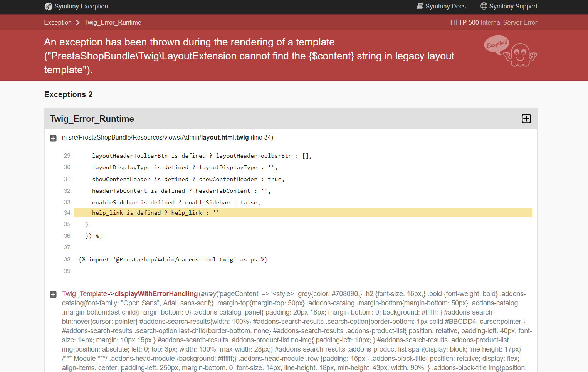The width and height of the screenshot is (588, 372).
Task: Collapse the layout.html.twig code trace
Action: click(x=53, y=138)
